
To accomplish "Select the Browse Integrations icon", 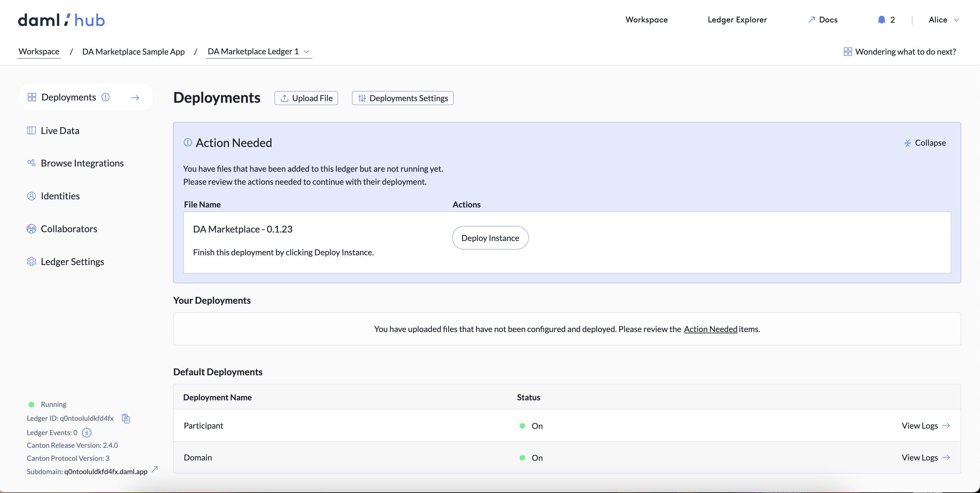I will pos(31,163).
